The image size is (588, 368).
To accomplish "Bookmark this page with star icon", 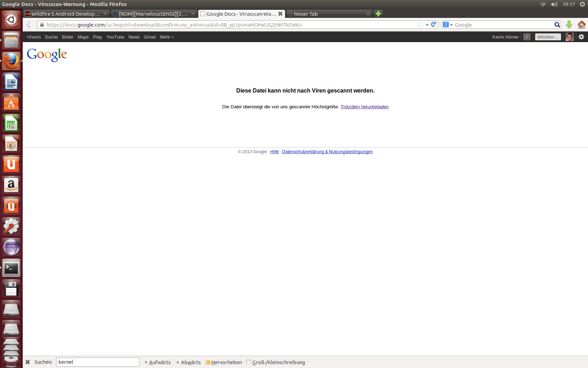I will point(421,25).
